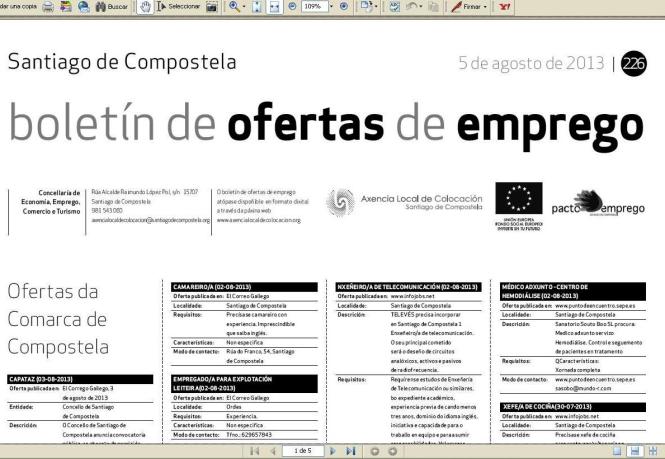Click the pacto emprego logo
This screenshot has width=665, height=459.
[598, 203]
